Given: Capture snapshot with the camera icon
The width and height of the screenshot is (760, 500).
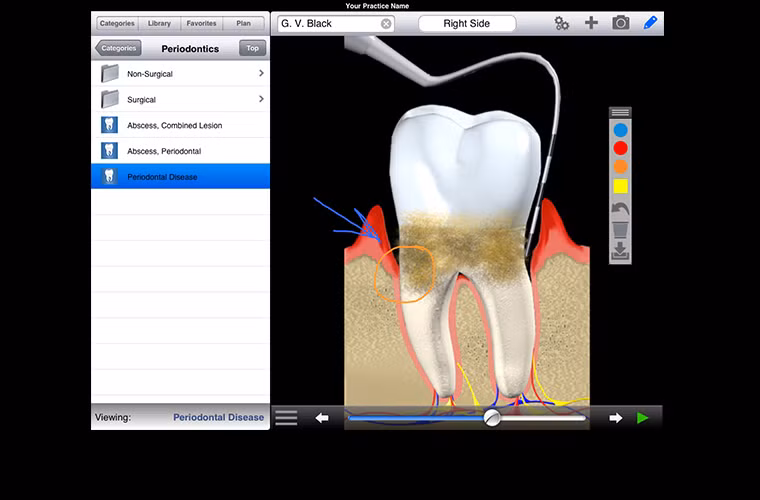Looking at the screenshot, I should click(x=621, y=23).
